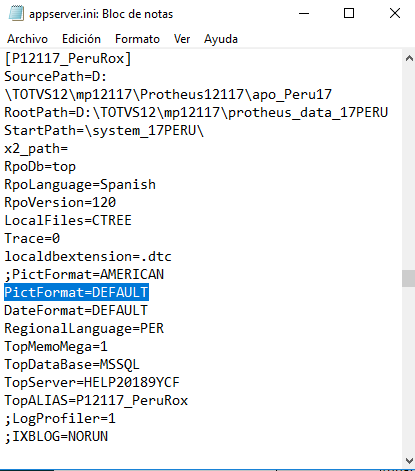Open the Archivo menu
The width and height of the screenshot is (415, 471).
point(27,39)
